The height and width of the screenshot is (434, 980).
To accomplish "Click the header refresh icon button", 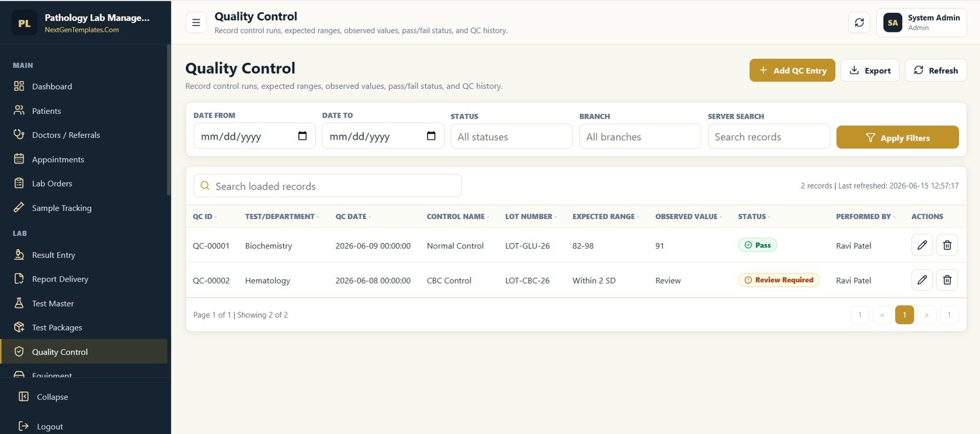I will pyautogui.click(x=859, y=23).
